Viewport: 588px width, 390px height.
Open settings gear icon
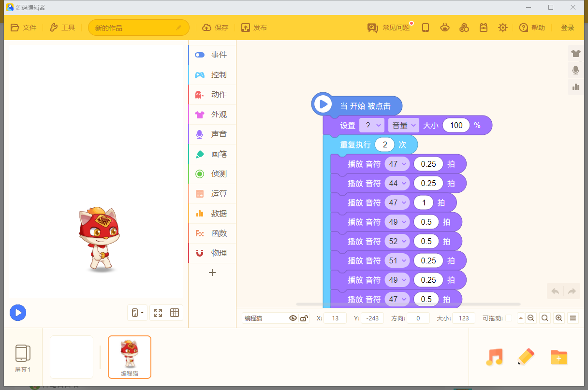point(503,28)
